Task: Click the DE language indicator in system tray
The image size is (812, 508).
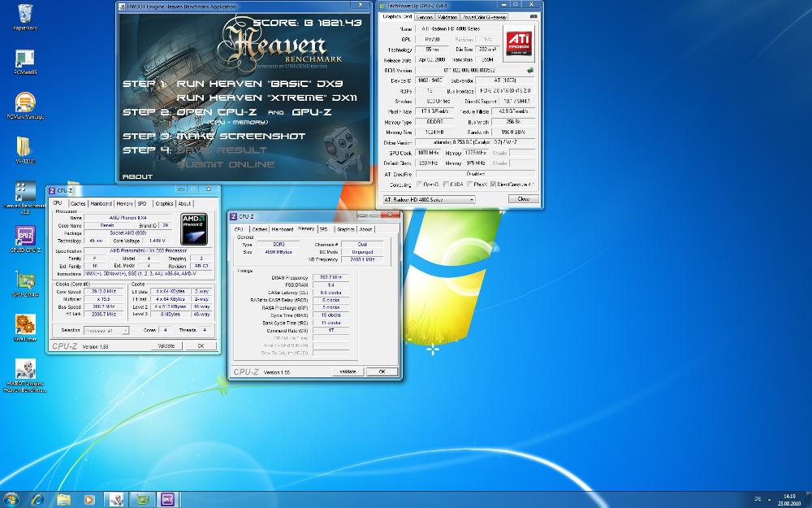Action: tap(758, 499)
